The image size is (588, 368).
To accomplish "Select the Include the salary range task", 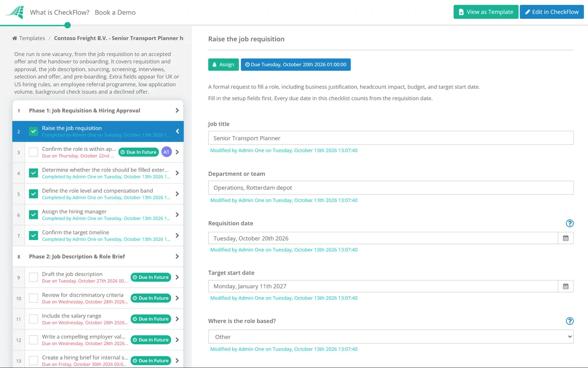I will [98, 319].
